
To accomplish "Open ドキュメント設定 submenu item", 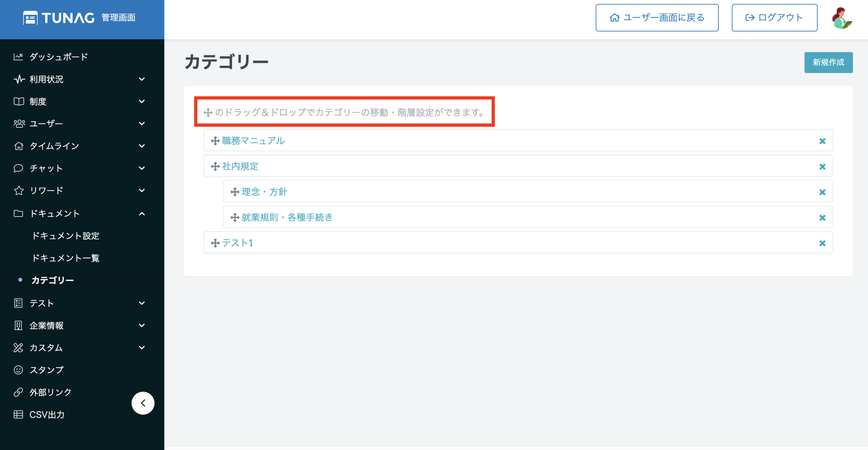I will (66, 235).
